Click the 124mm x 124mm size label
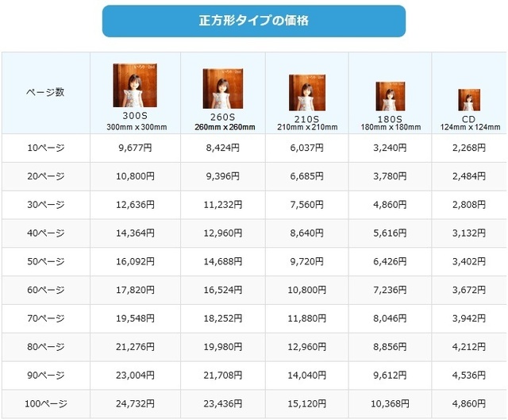The width and height of the screenshot is (508, 420). click(x=470, y=127)
